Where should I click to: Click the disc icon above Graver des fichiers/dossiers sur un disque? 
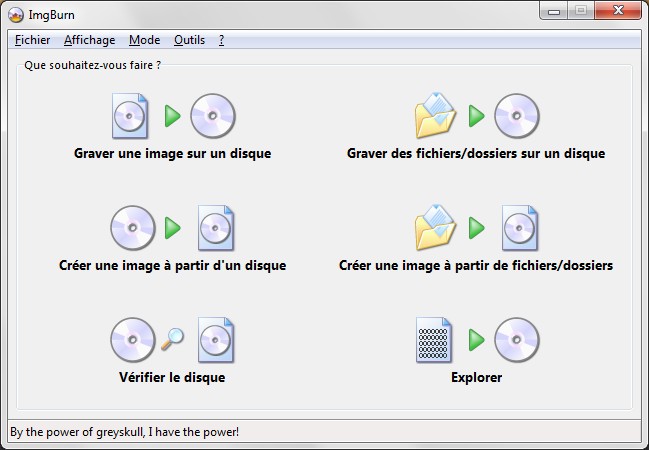[517, 116]
